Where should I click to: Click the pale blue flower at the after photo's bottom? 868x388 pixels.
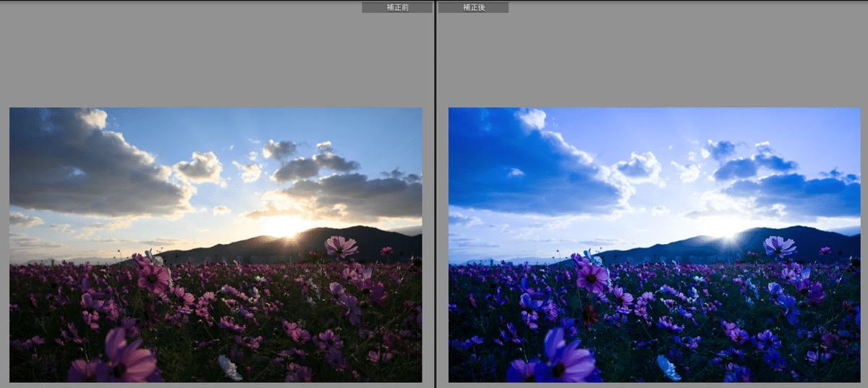(669, 368)
